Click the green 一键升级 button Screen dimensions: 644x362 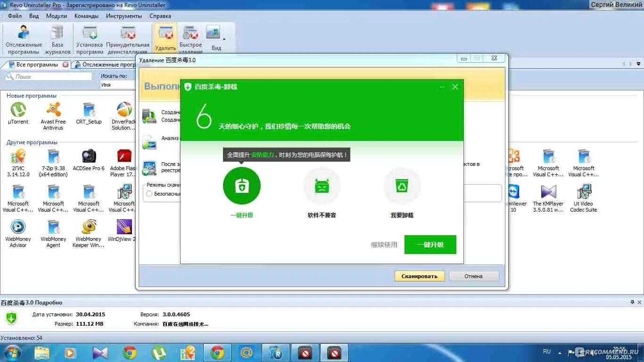click(x=430, y=245)
